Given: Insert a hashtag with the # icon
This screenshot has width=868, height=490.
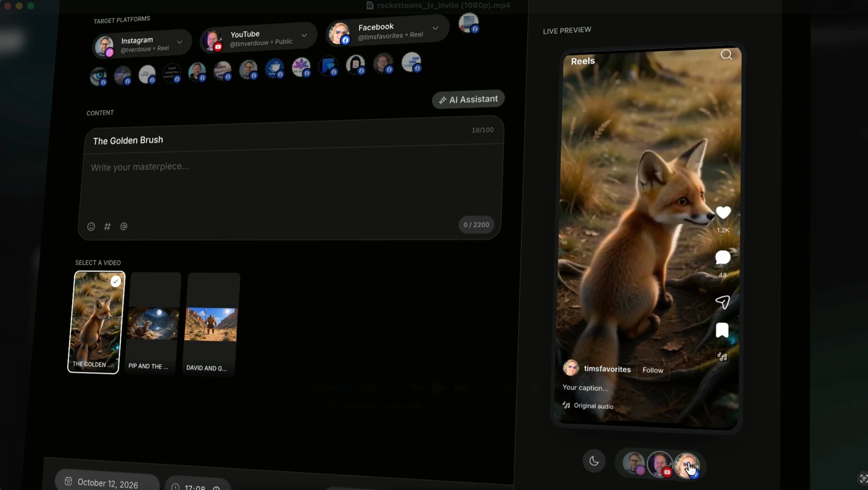Looking at the screenshot, I should (107, 227).
